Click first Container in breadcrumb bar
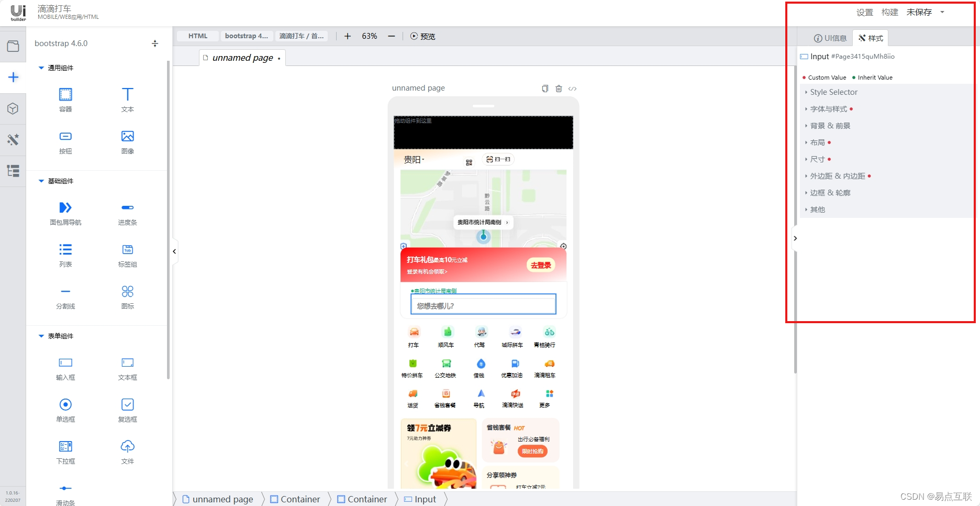The image size is (980, 506). 295,499
